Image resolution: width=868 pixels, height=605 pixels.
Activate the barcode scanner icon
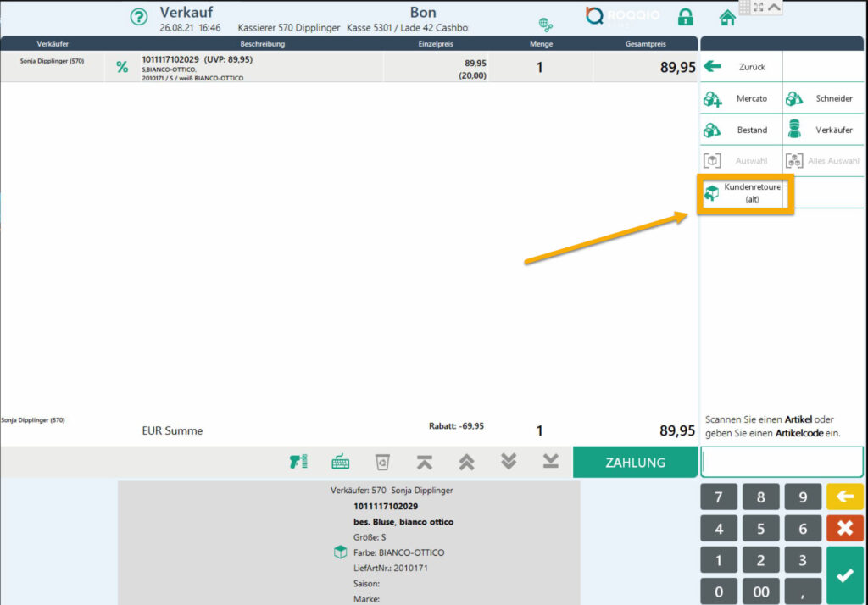[298, 462]
